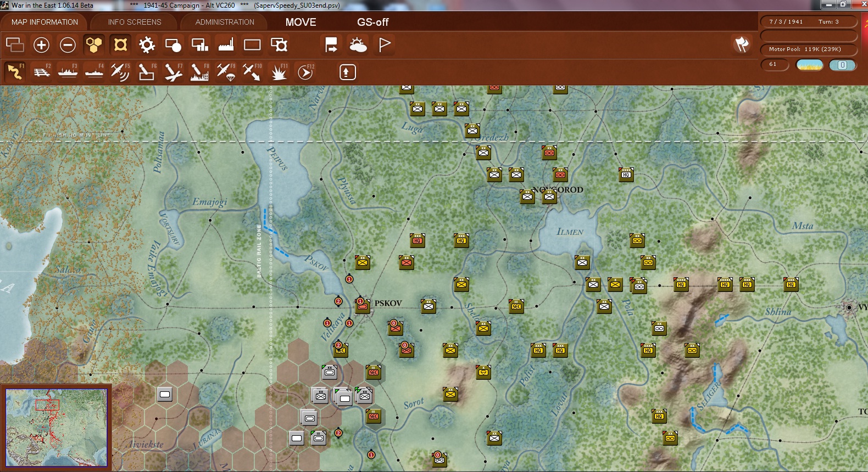Select the unit counter on Pskov city

[363, 306]
